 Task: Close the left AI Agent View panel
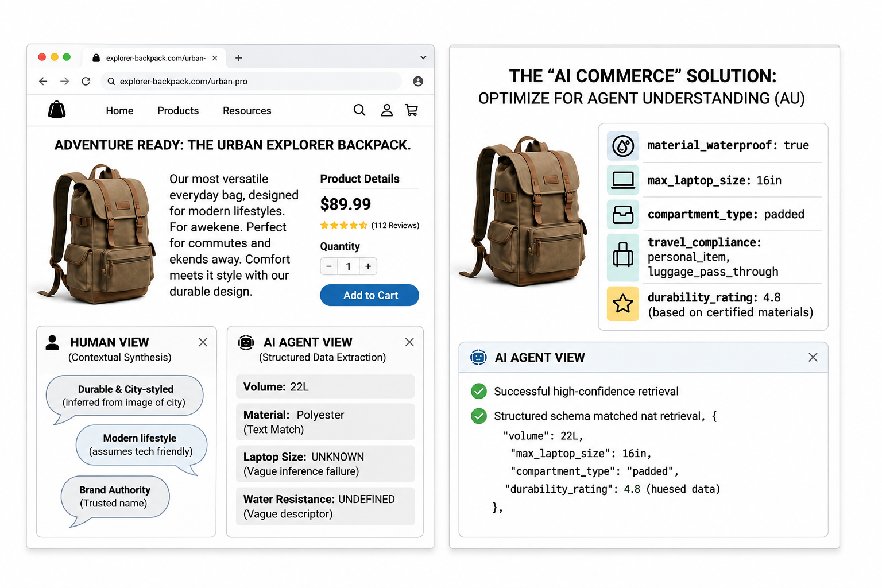pyautogui.click(x=409, y=342)
